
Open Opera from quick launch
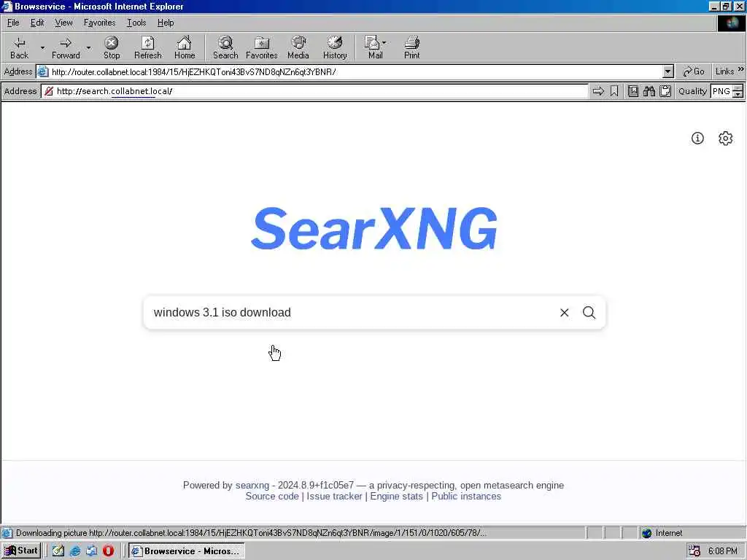108,551
